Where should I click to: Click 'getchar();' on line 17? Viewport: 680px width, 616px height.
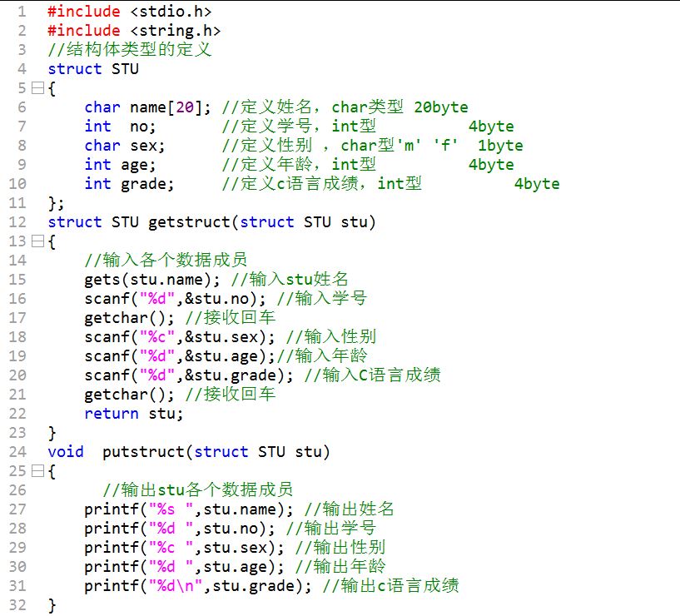pyautogui.click(x=129, y=318)
